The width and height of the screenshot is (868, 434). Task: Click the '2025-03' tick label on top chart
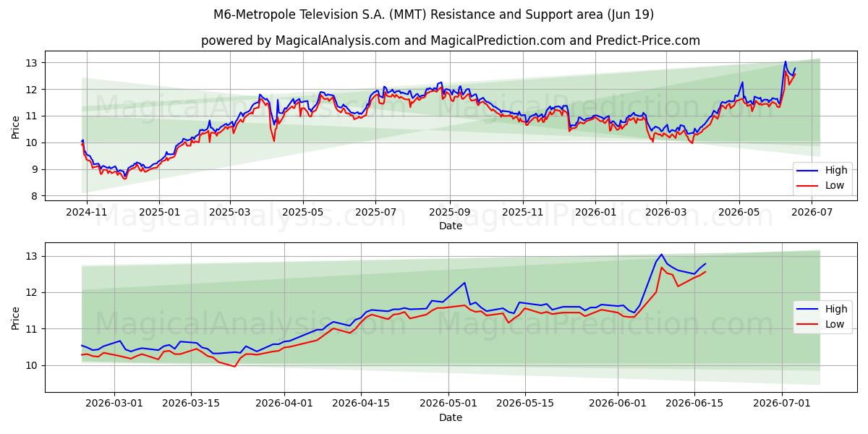tap(230, 213)
